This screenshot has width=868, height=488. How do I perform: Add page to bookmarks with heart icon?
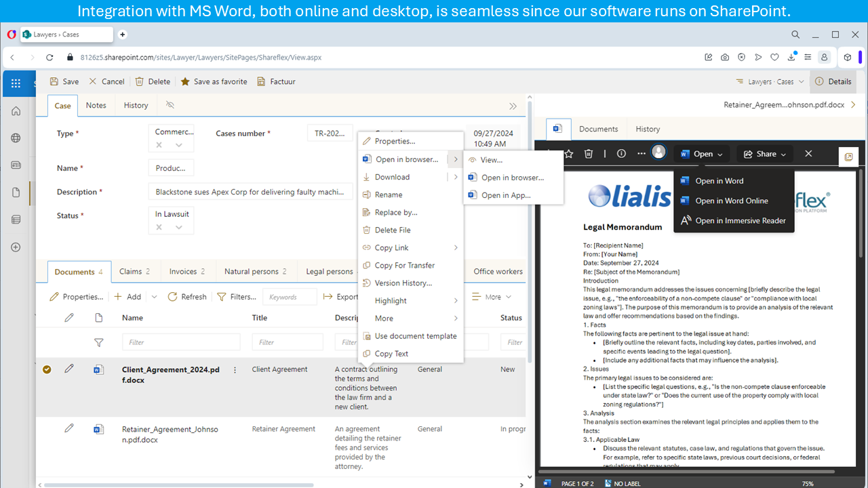click(x=774, y=58)
